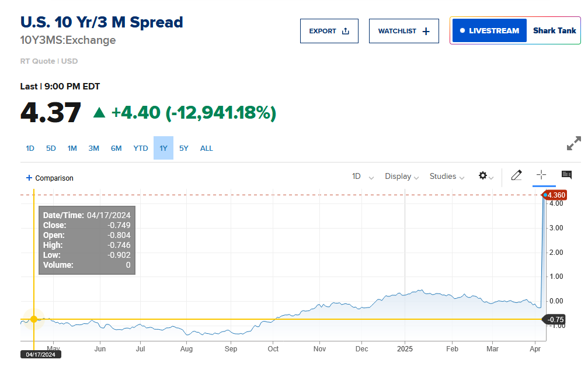Select the 5Y time range

[x=184, y=148]
